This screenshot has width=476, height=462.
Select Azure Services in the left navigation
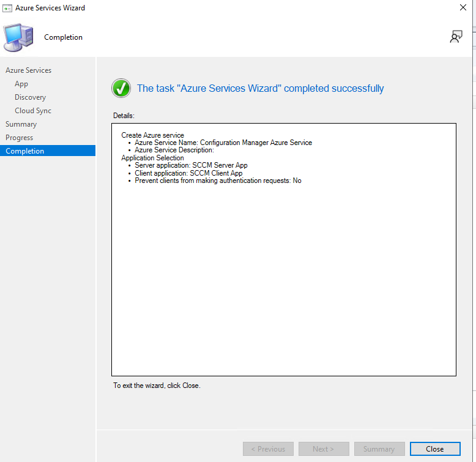pyautogui.click(x=29, y=70)
